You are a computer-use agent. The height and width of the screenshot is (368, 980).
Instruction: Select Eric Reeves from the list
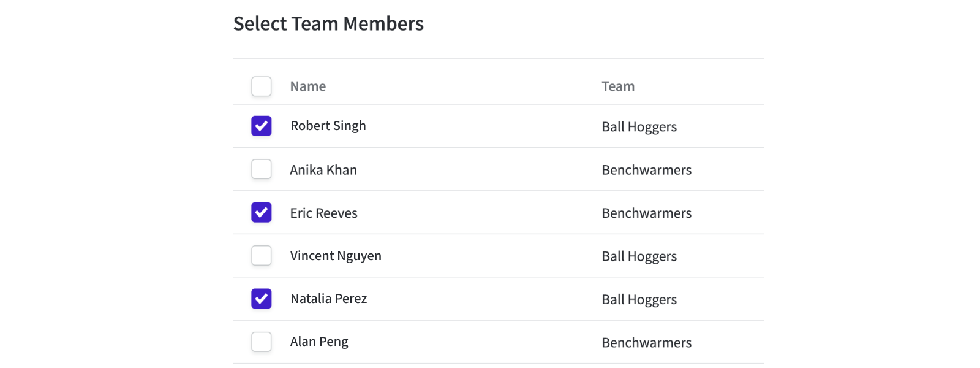pos(323,212)
